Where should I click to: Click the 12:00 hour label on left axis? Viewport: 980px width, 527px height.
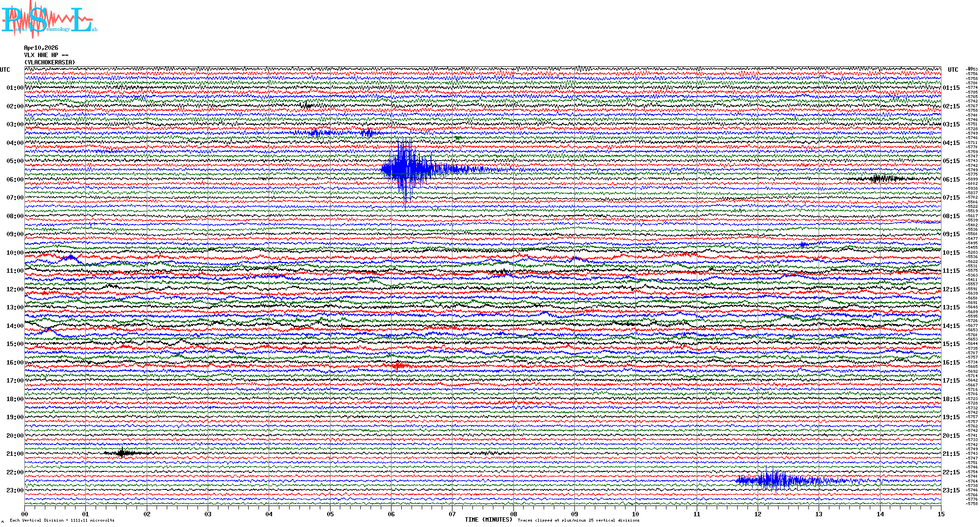(x=15, y=289)
